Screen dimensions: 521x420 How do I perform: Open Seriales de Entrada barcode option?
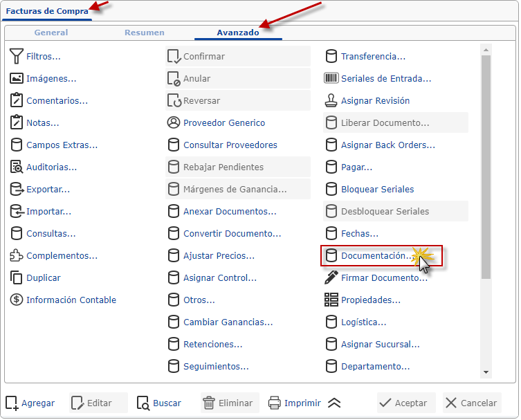coord(378,78)
